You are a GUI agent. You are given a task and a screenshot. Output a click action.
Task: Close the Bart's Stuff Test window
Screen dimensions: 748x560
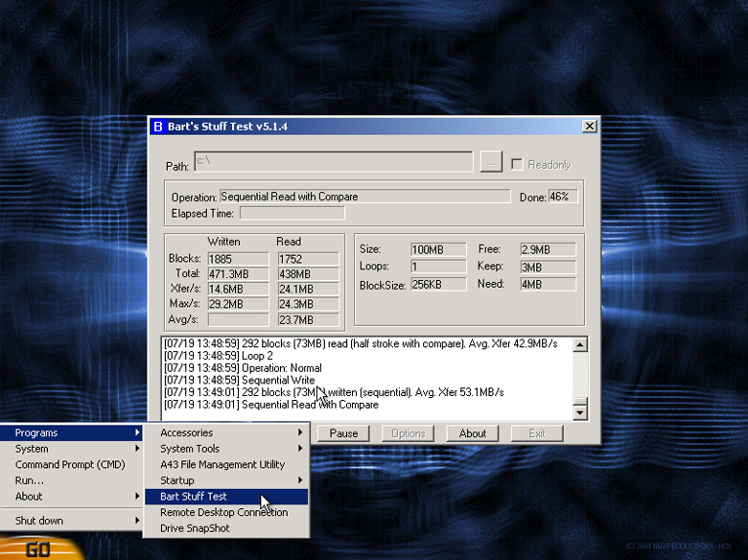(x=589, y=127)
